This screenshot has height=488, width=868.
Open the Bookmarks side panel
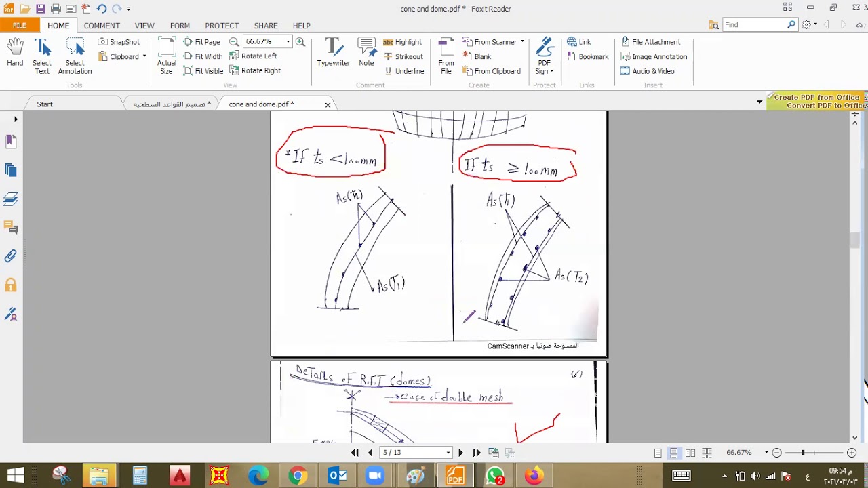point(11,142)
